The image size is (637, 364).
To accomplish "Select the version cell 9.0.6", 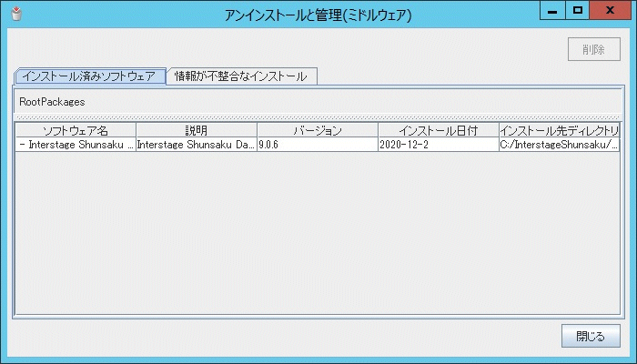I will coord(318,145).
